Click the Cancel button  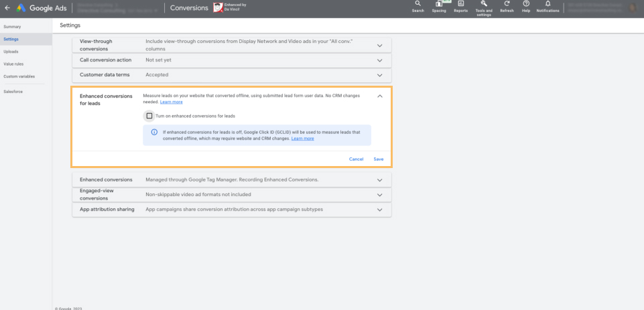point(356,159)
